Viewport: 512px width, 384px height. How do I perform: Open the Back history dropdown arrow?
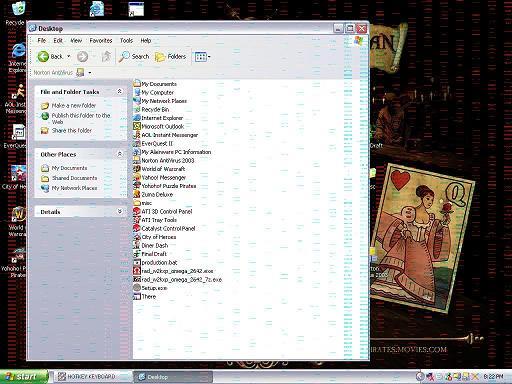(69, 56)
